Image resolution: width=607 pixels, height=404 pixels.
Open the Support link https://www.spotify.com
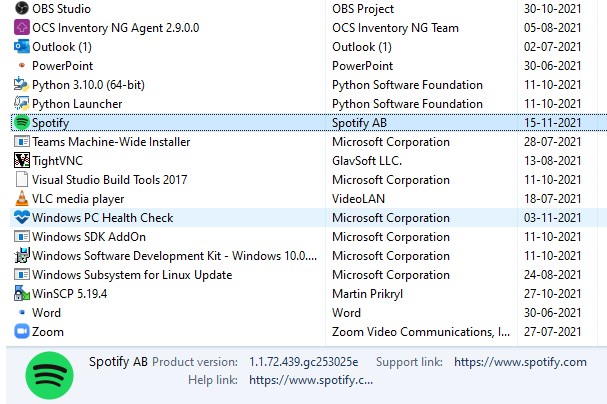coord(520,362)
